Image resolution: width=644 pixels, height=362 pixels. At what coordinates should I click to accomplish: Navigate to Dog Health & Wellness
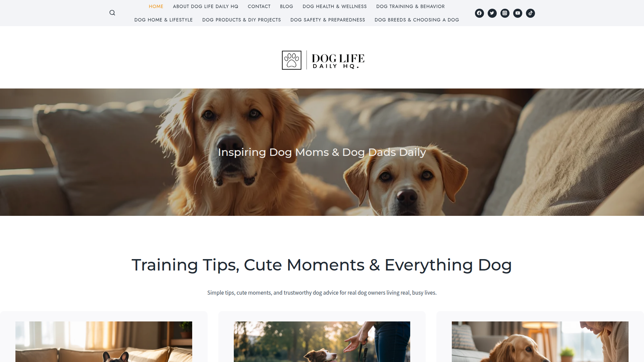coord(334,6)
